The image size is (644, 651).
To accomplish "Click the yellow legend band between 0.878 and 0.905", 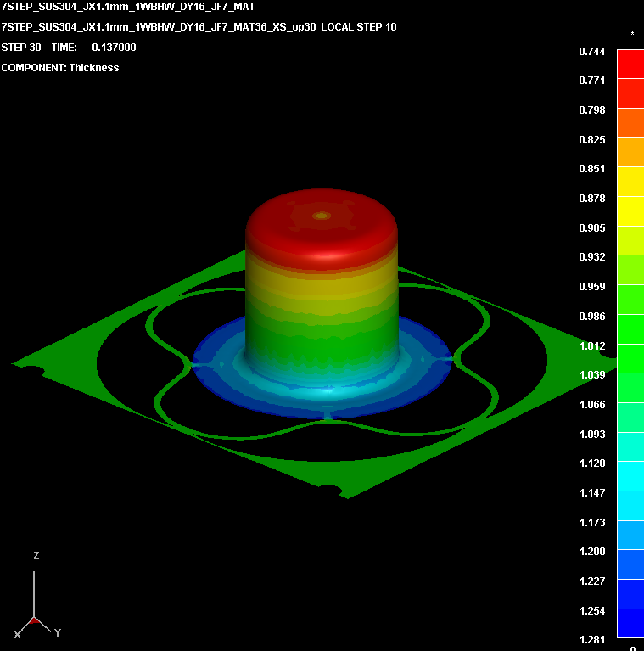I will 630,211.
